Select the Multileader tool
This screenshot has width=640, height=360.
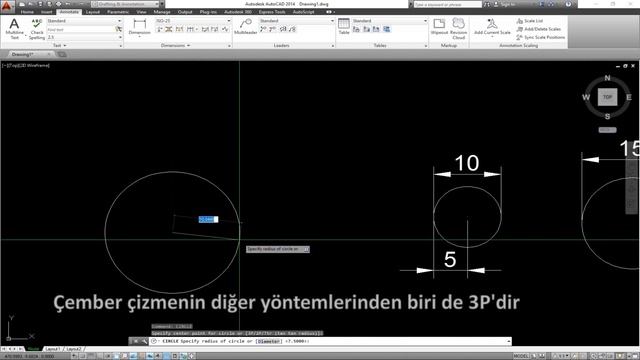point(246,27)
